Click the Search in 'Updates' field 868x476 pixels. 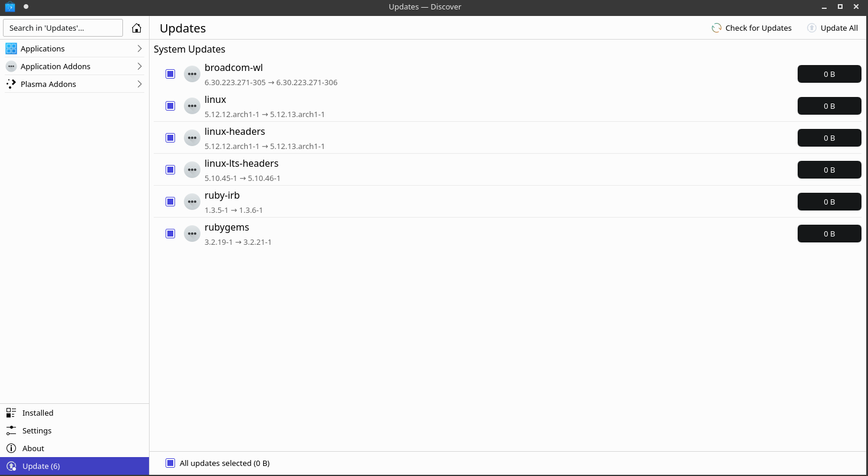(x=63, y=28)
